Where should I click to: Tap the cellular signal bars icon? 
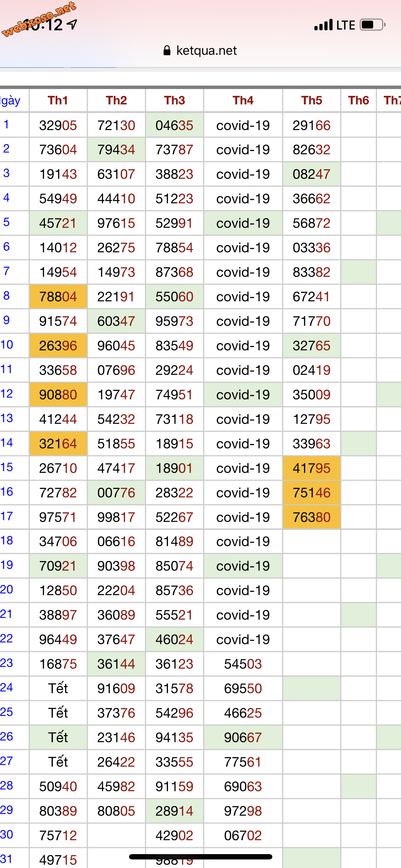click(x=323, y=25)
